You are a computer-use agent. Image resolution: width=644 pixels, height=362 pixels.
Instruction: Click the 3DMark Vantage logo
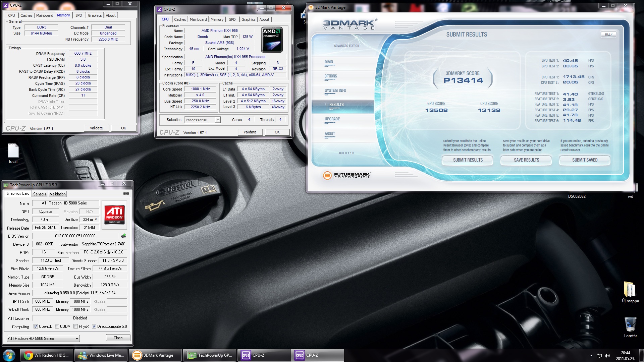pos(350,24)
